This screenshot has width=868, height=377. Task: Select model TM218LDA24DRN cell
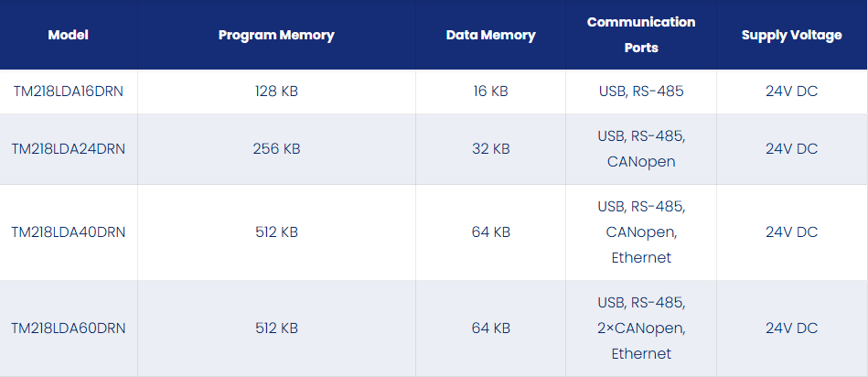pyautogui.click(x=68, y=149)
